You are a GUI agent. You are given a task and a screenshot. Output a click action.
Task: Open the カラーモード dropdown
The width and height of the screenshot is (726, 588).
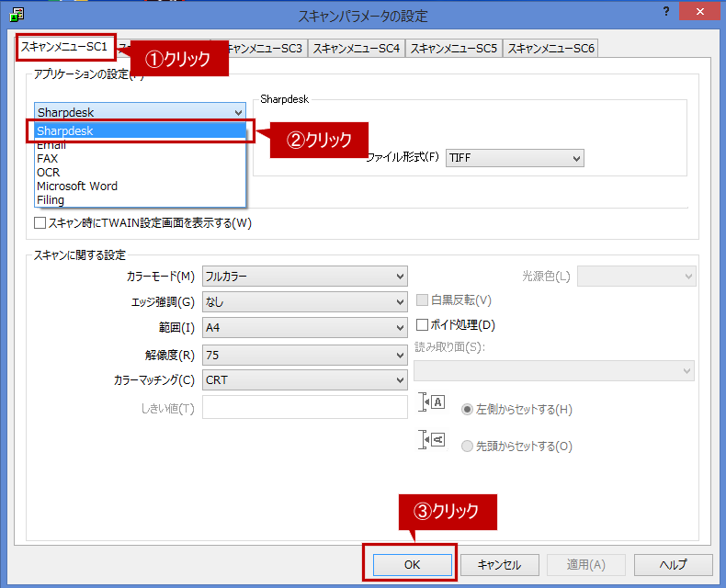click(x=304, y=277)
